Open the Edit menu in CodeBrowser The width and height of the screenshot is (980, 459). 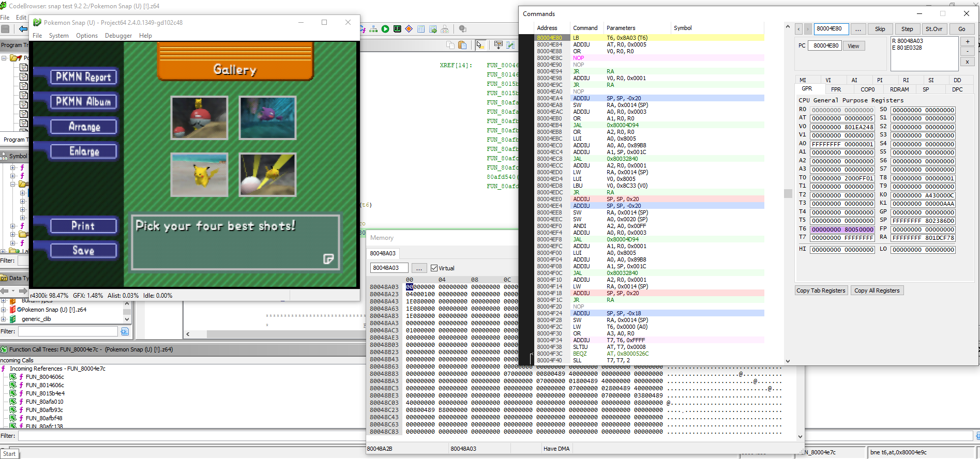(21, 17)
